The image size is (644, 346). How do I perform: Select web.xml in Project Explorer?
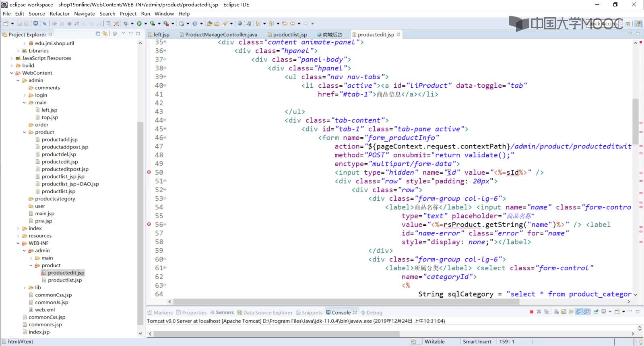click(x=45, y=310)
